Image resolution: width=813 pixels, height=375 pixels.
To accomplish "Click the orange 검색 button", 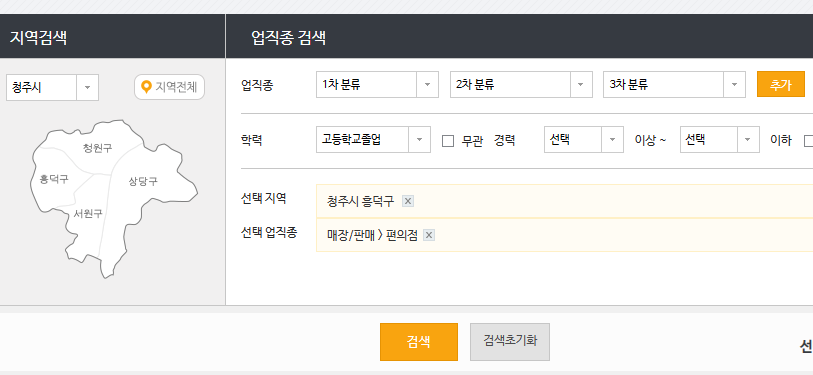I will pos(419,342).
